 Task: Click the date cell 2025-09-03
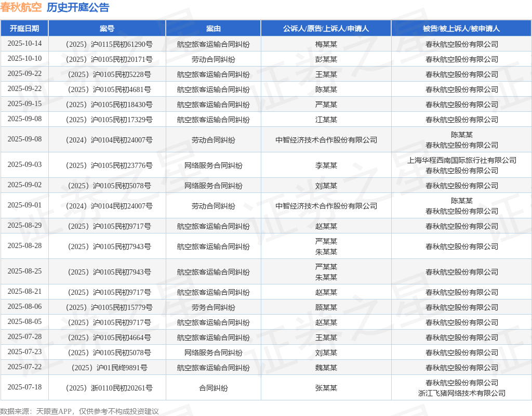tap(24, 164)
